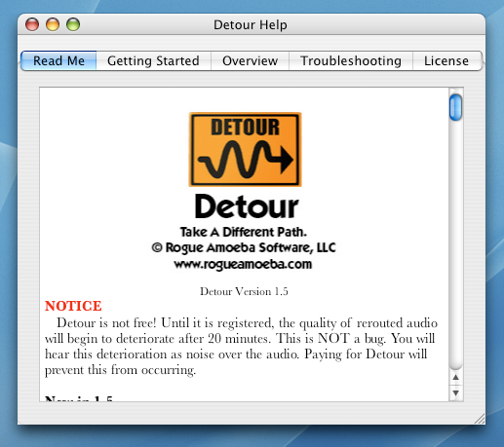Image resolution: width=504 pixels, height=447 pixels.
Task: Click the www.rogueamoeba.com web address
Action: click(243, 264)
